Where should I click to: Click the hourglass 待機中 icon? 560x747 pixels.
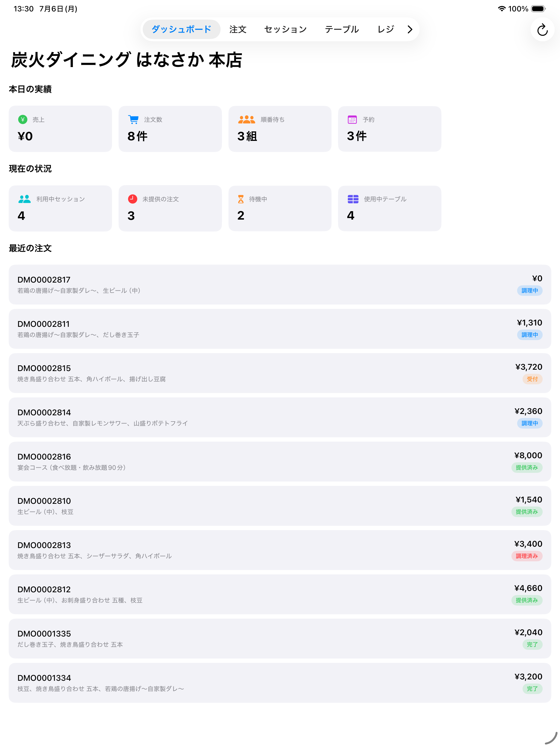tap(241, 199)
